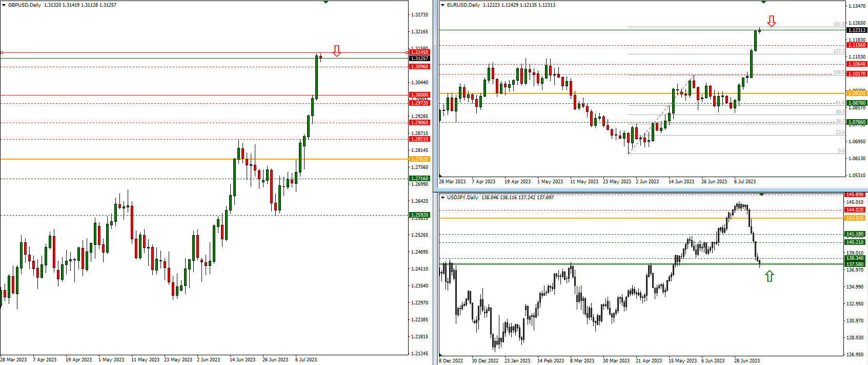Click the 38.2 Fibonacci level label
The height and width of the screenshot is (365, 868).
(x=840, y=121)
